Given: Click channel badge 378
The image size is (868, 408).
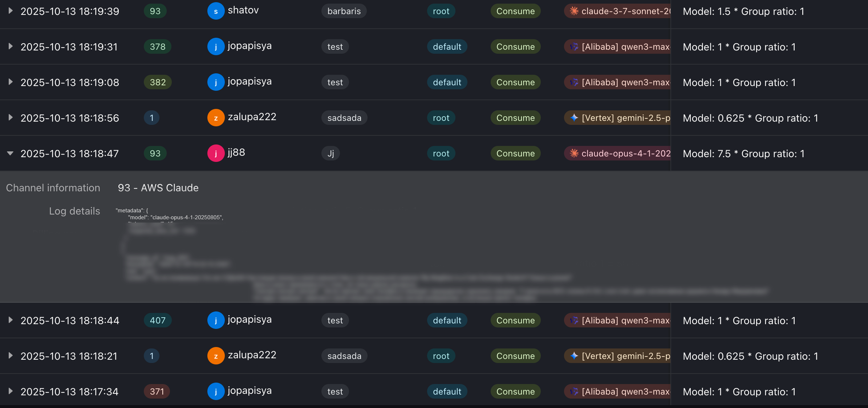Looking at the screenshot, I should pos(157,47).
